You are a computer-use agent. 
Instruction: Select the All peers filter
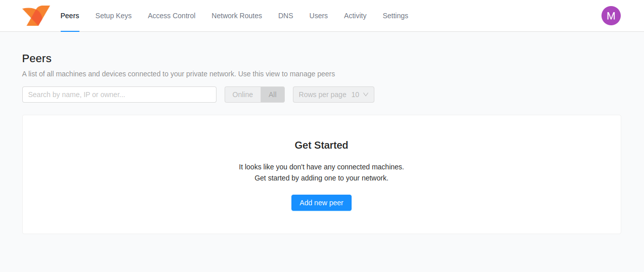(273, 95)
